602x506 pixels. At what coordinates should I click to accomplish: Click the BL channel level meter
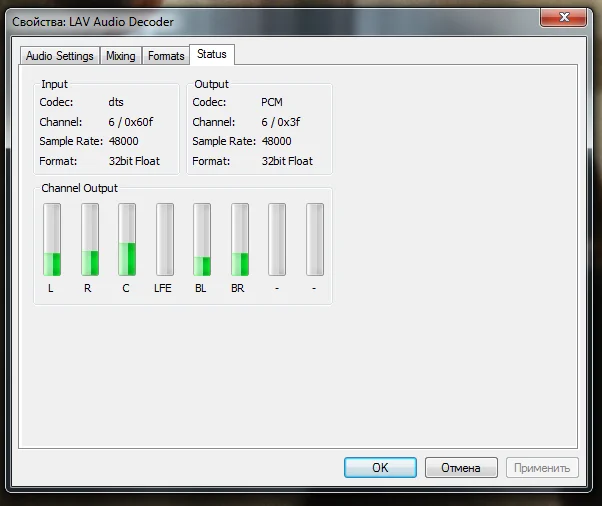[x=202, y=240]
